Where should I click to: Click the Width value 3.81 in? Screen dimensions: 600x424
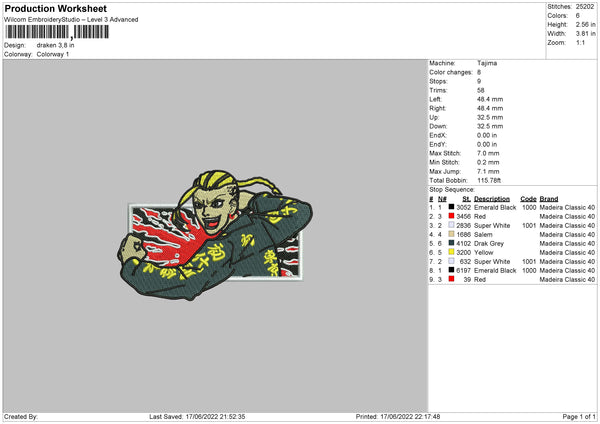(585, 34)
